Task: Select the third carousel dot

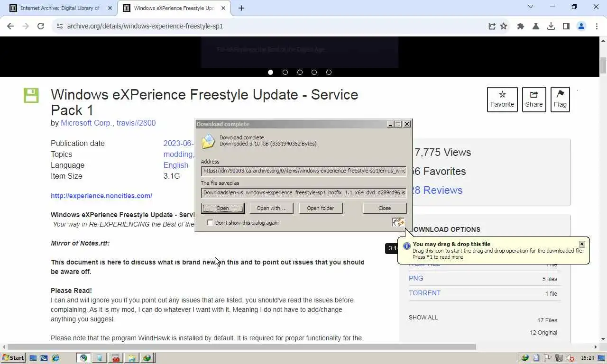Action: [x=300, y=73]
